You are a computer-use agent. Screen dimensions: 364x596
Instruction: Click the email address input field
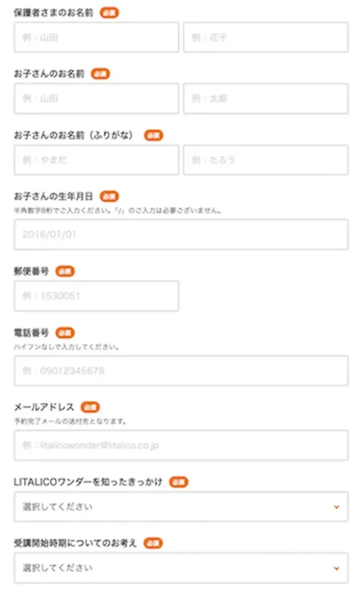pos(181,445)
